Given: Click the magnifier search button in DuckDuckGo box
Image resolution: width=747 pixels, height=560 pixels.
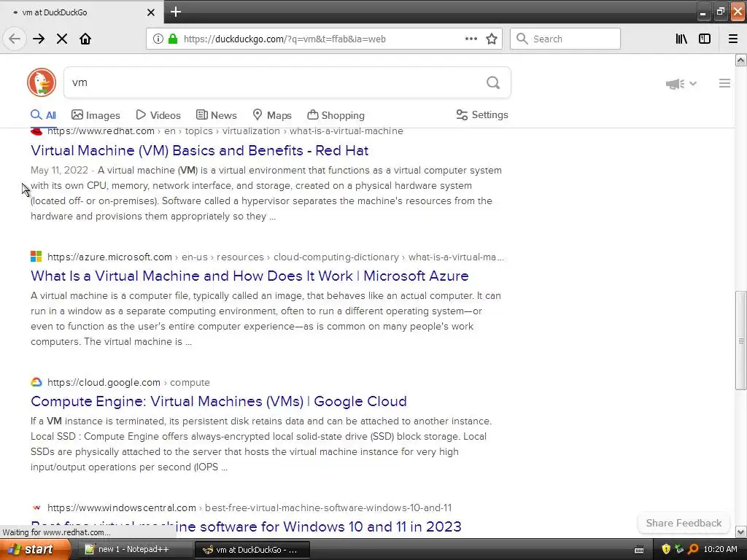Looking at the screenshot, I should coord(493,83).
